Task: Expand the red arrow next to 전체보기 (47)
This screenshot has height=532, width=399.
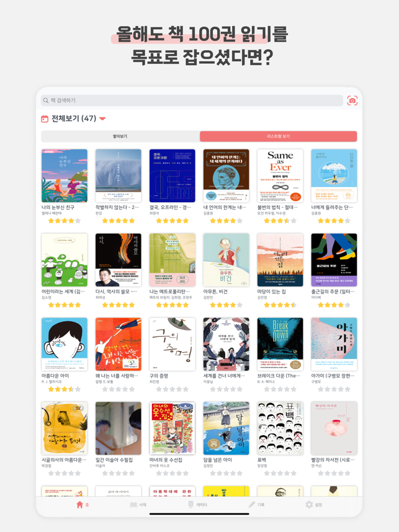Action: [102, 119]
